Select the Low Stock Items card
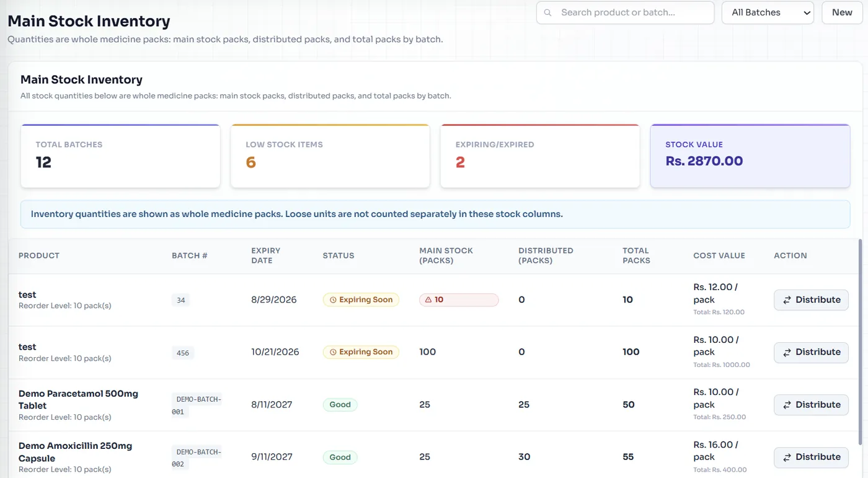 pos(330,156)
